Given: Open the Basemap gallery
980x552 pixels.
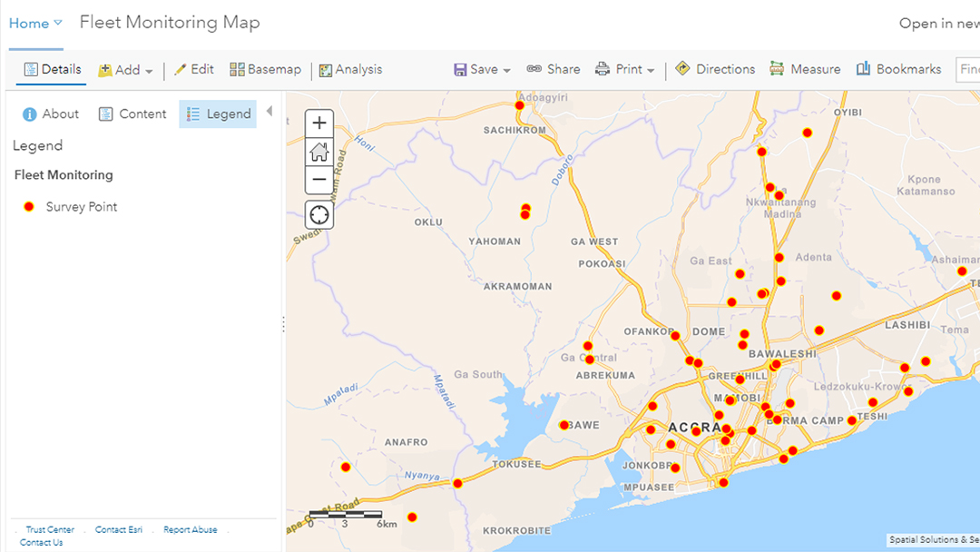Looking at the screenshot, I should point(265,69).
